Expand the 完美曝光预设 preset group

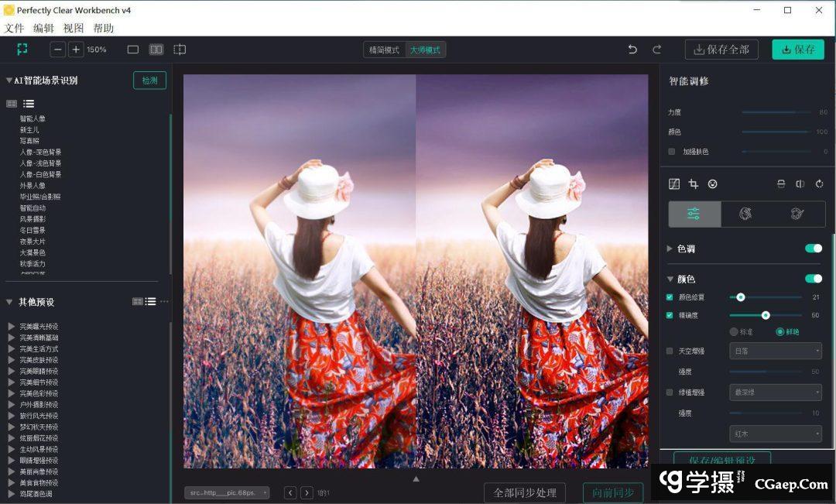click(x=12, y=327)
